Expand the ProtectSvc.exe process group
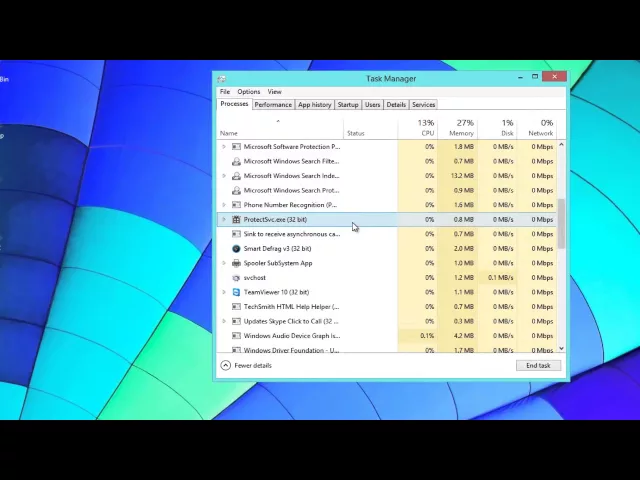 tap(224, 220)
